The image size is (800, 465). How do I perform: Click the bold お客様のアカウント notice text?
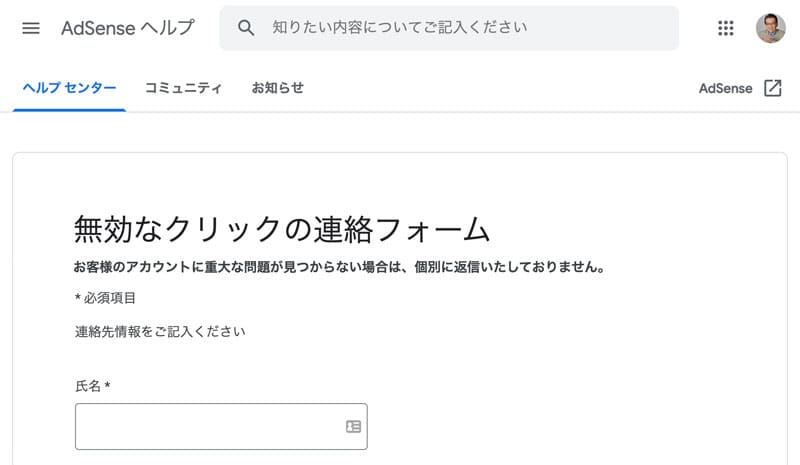[x=339, y=267]
